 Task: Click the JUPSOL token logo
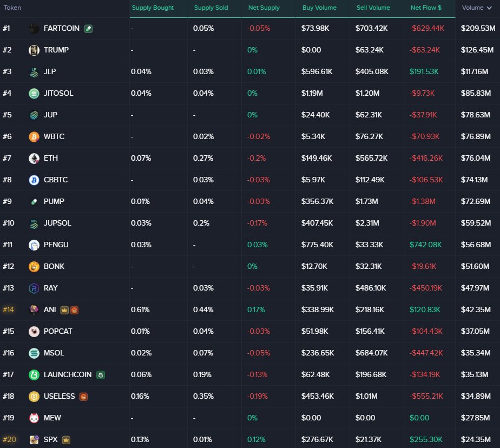click(x=34, y=223)
